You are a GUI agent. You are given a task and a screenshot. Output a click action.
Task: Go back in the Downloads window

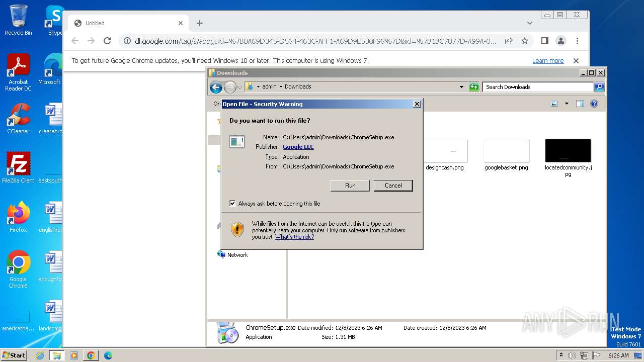pyautogui.click(x=216, y=87)
